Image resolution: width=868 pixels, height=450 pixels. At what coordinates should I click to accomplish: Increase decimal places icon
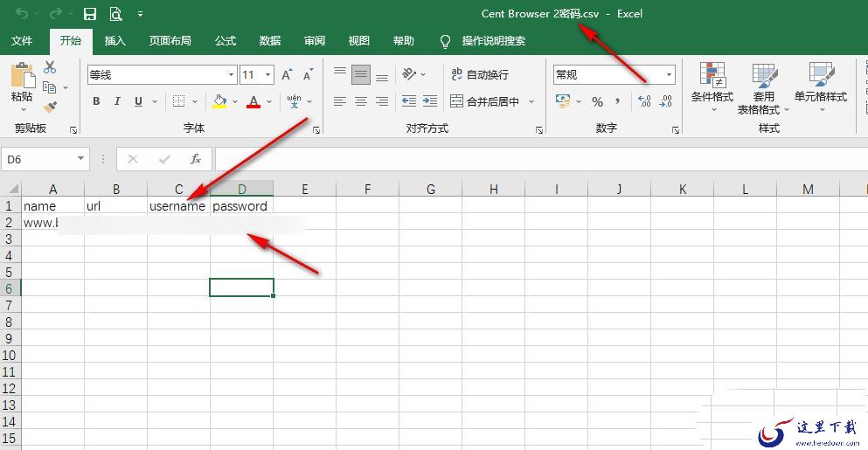tap(644, 101)
